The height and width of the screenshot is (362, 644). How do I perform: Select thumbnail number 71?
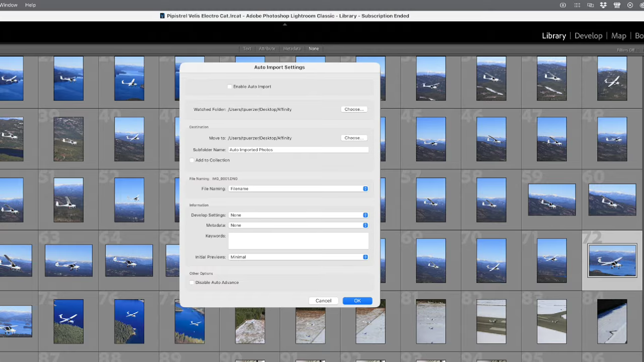[x=552, y=260]
